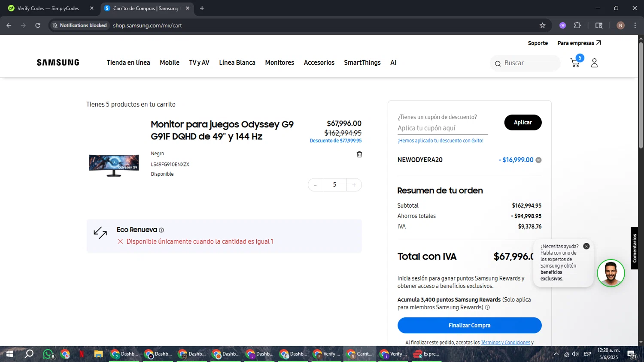Click the Buscar search box

[525, 63]
